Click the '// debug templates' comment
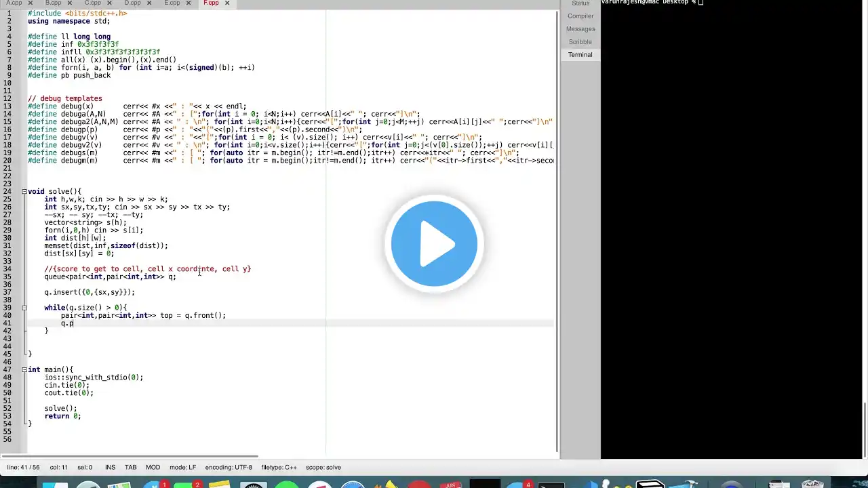Image resolution: width=868 pixels, height=488 pixels. coord(64,98)
